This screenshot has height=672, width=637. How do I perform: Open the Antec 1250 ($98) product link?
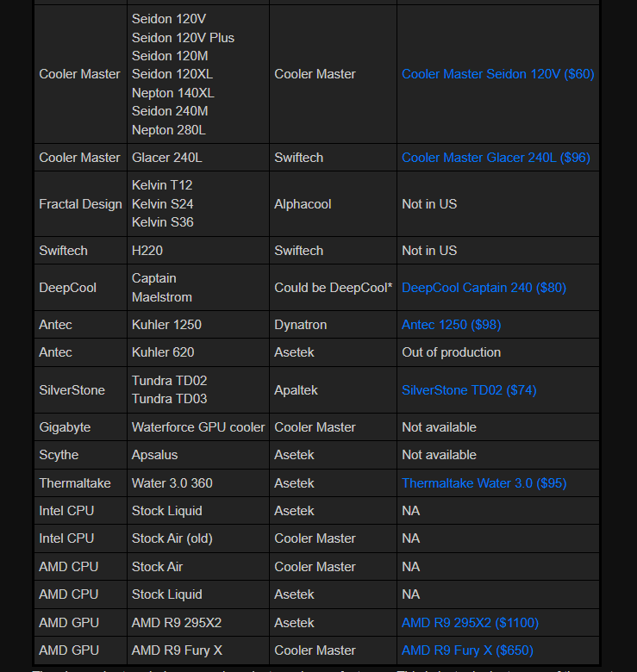[x=451, y=325]
